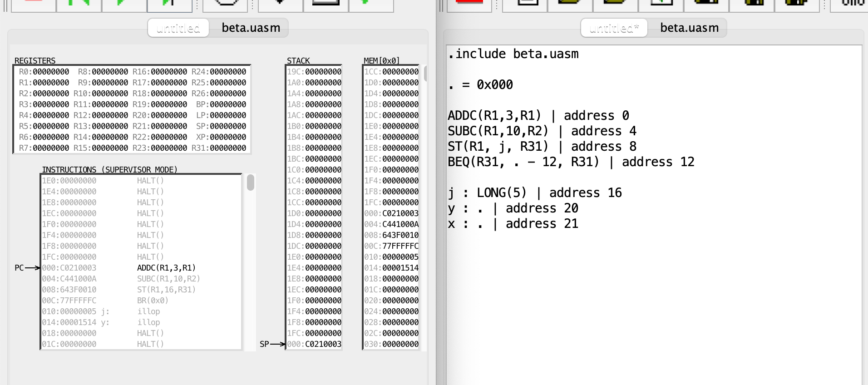Click the STACK panel heading
The image size is (868, 385).
pos(298,61)
